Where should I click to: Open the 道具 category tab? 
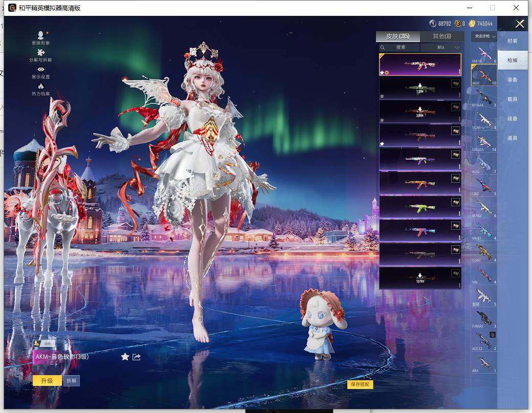[x=513, y=138]
